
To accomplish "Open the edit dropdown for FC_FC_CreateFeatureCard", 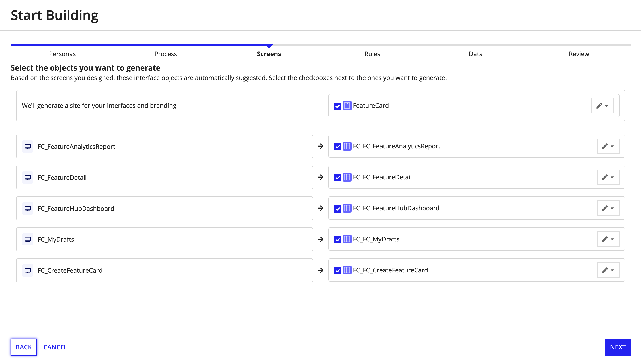I will pyautogui.click(x=608, y=270).
